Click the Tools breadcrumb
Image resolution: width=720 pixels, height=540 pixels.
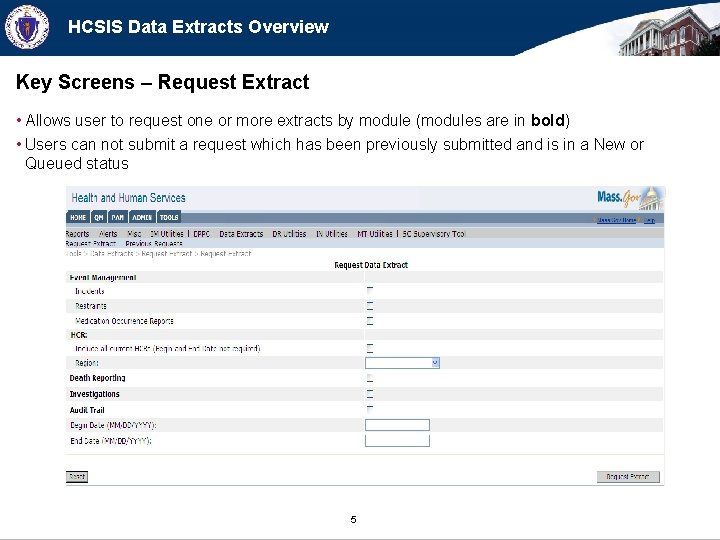point(73,253)
